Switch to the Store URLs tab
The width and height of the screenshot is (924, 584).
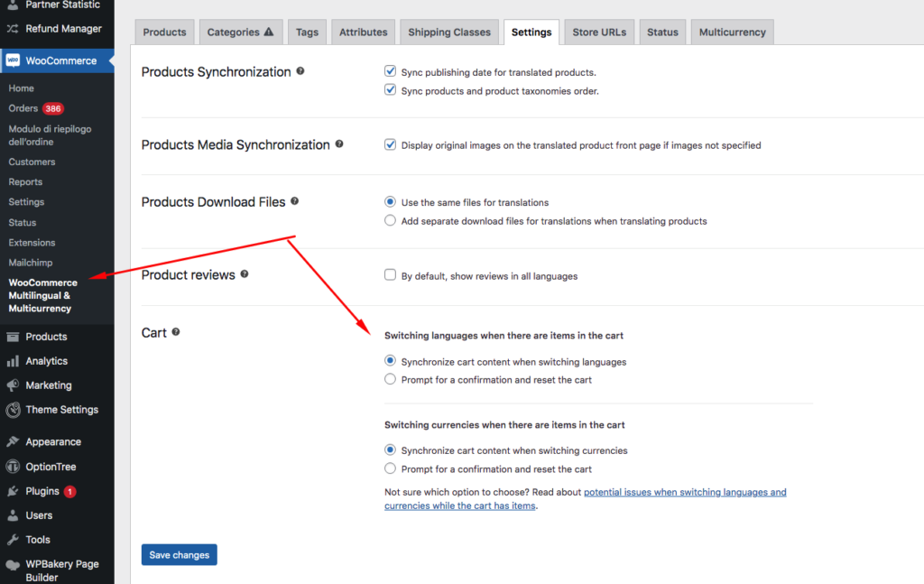(599, 32)
